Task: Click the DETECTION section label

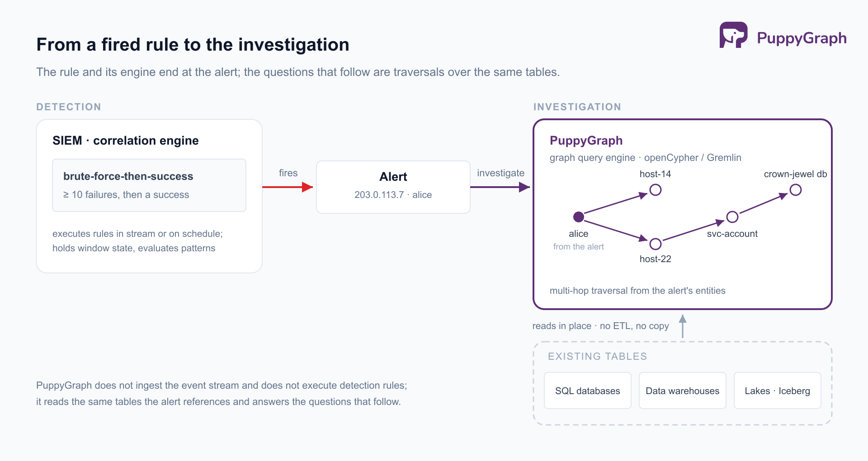Action: pos(69,107)
